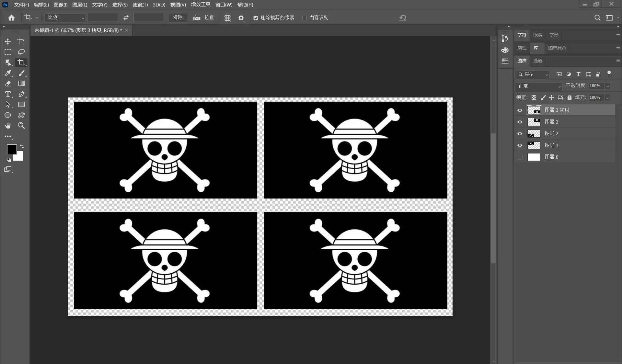Select the Zoom tool
Viewport: 622px width, 364px height.
tap(21, 125)
